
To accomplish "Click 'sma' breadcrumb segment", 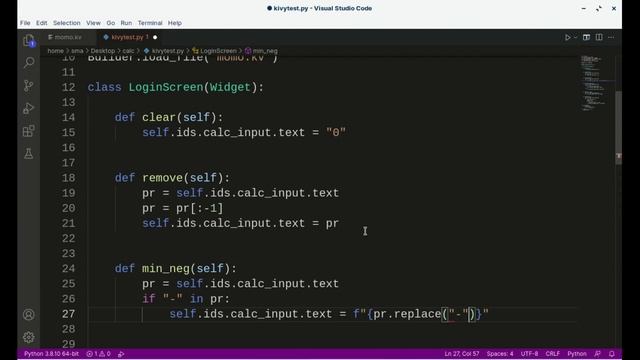I will click(77, 51).
